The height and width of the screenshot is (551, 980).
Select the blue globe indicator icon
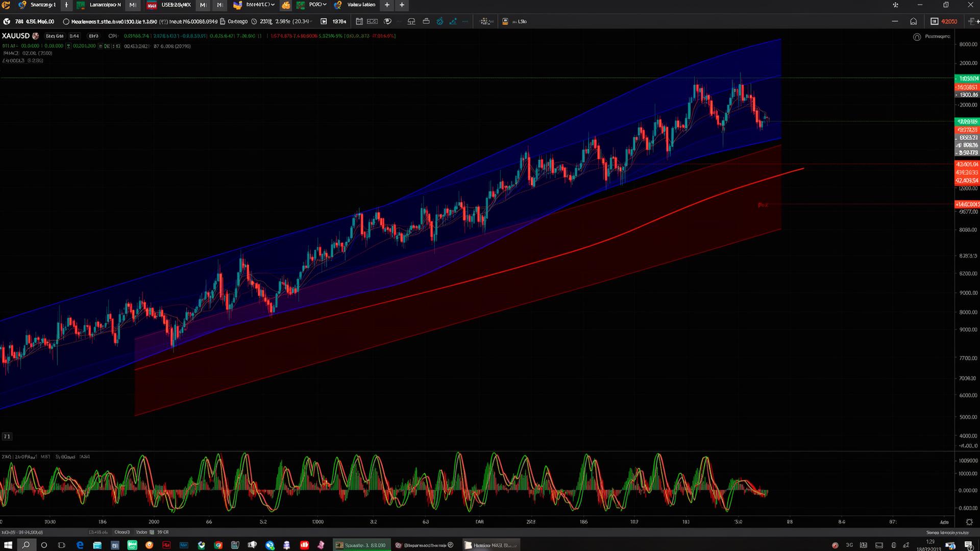tap(439, 21)
